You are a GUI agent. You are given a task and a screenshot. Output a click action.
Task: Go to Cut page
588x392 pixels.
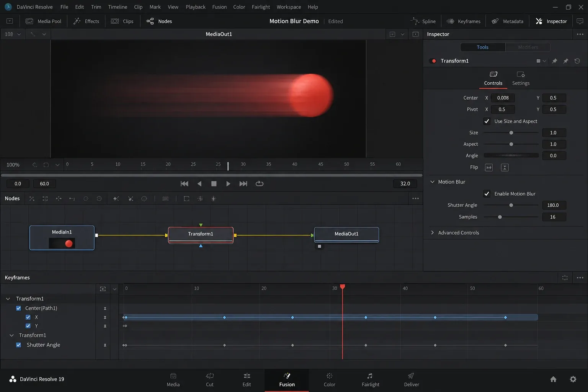tap(210, 380)
